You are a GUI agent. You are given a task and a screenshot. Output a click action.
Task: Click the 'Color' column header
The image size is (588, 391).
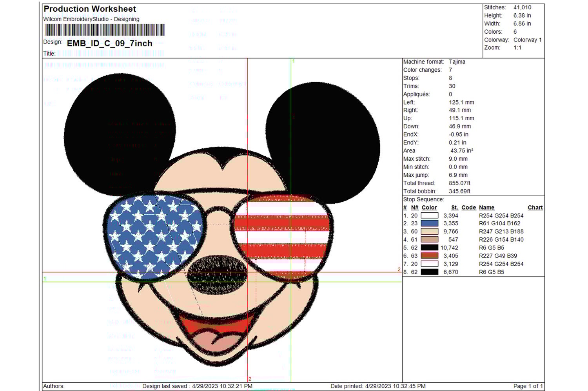coord(429,208)
